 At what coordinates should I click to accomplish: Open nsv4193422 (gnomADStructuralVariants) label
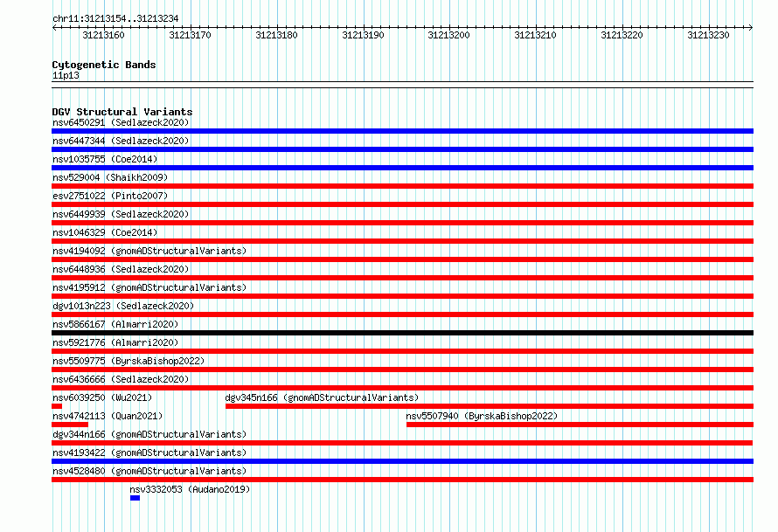click(149, 453)
